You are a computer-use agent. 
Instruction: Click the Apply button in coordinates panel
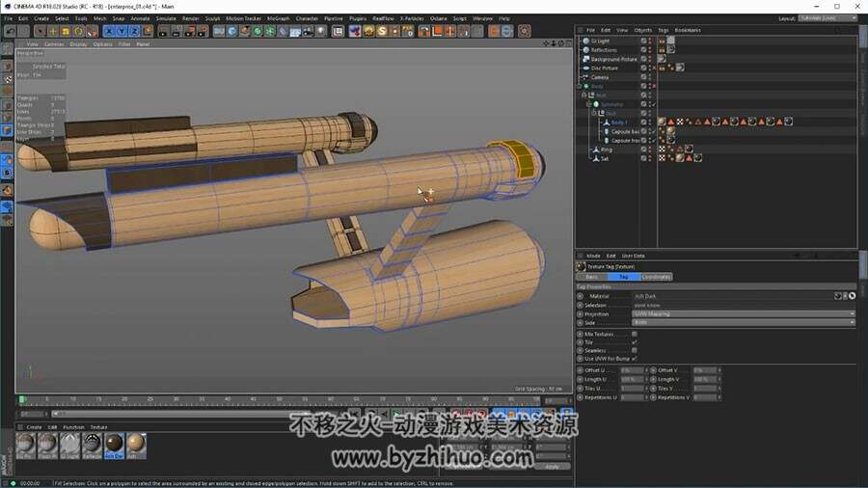[552, 467]
